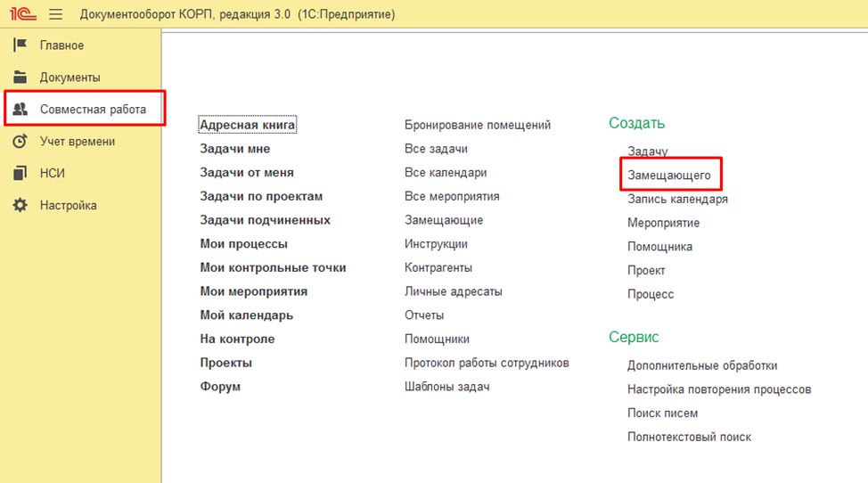
Task: Open Мои мероприятия
Action: pos(253,291)
